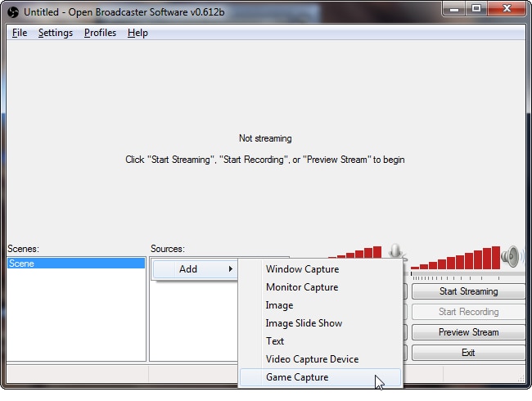Adjust the desktop volume red bar meter

pos(455,258)
